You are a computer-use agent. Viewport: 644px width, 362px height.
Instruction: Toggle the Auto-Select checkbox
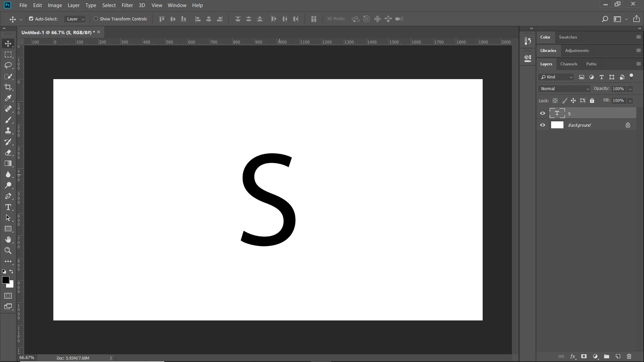pyautogui.click(x=31, y=19)
